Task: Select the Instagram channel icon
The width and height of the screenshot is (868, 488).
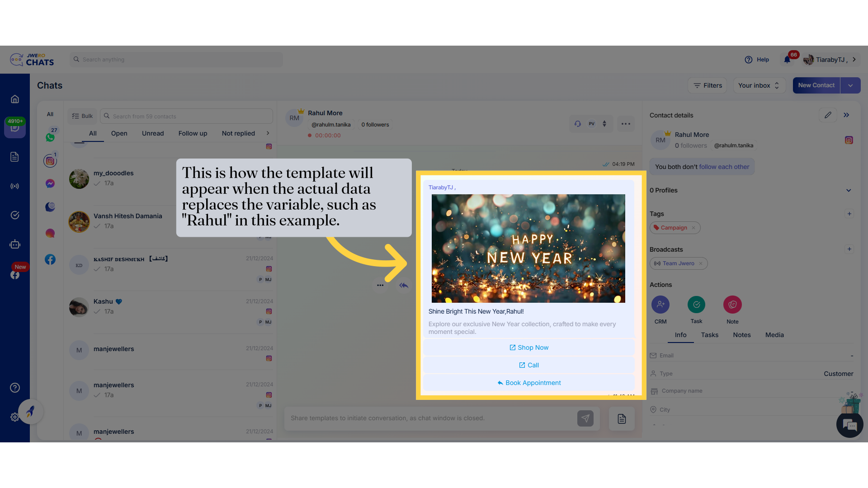Action: [50, 161]
